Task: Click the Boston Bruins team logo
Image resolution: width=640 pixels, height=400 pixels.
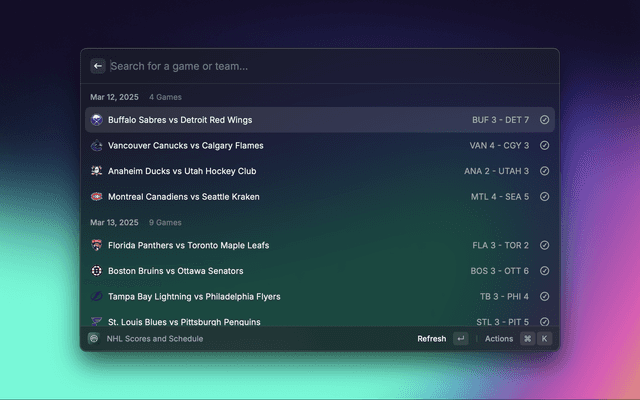Action: (97, 271)
